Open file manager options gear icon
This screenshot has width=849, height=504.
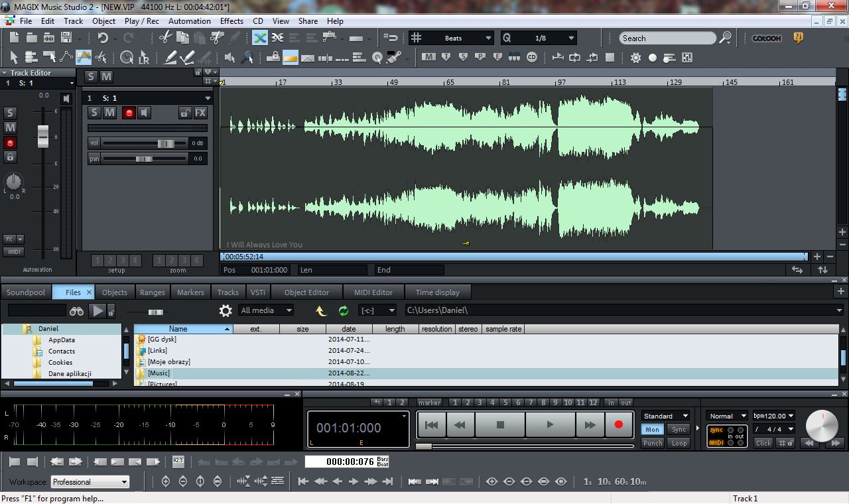[226, 310]
